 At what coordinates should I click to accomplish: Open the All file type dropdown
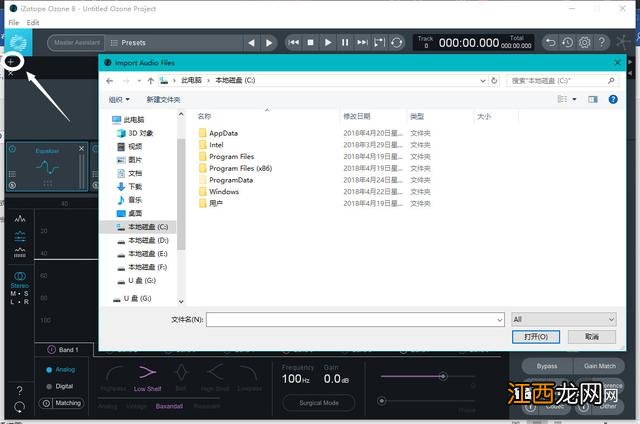pos(564,319)
